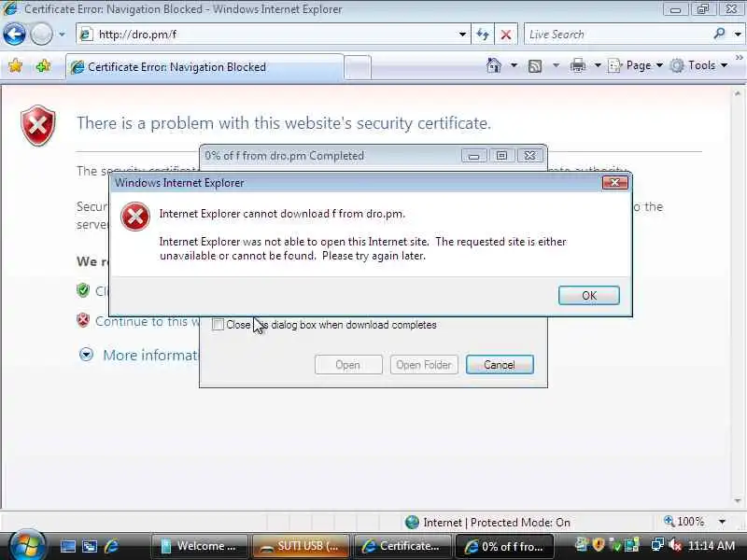Open a new blank tab
This screenshot has width=747, height=560.
tap(358, 67)
